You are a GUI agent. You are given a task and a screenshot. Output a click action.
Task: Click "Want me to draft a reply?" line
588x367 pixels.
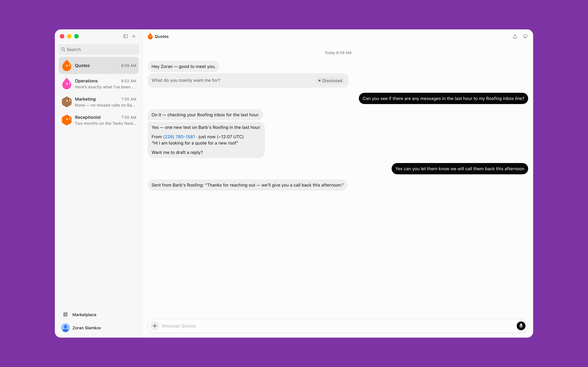[x=177, y=152]
